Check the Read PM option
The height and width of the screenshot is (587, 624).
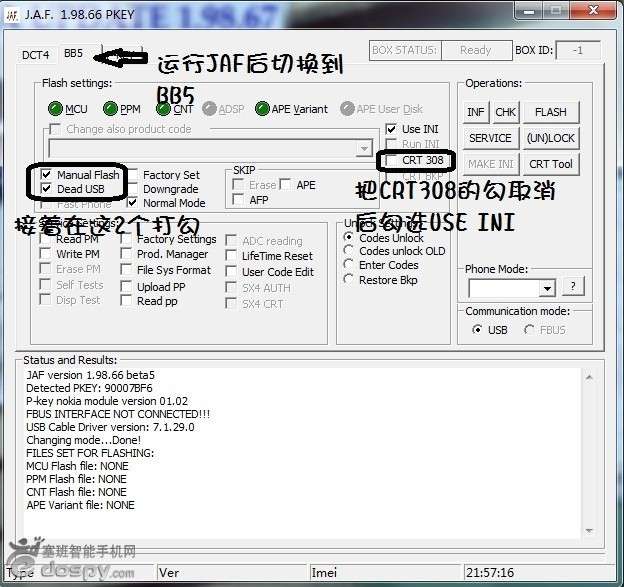45,239
